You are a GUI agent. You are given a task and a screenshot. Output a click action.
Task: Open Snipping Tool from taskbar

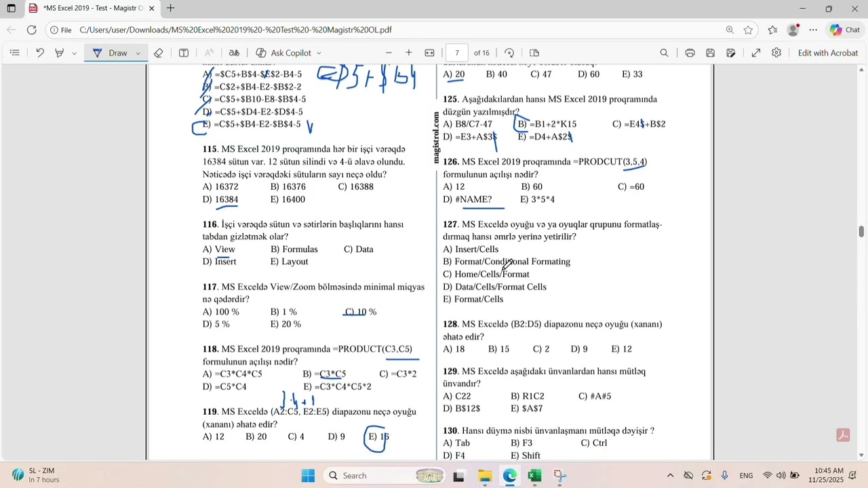[559, 476]
